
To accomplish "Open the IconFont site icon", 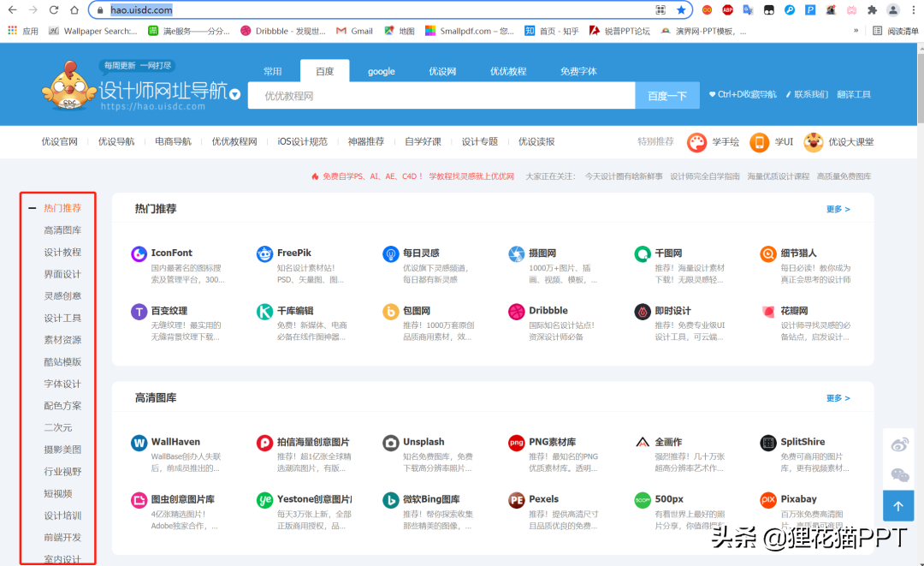I will tap(139, 254).
